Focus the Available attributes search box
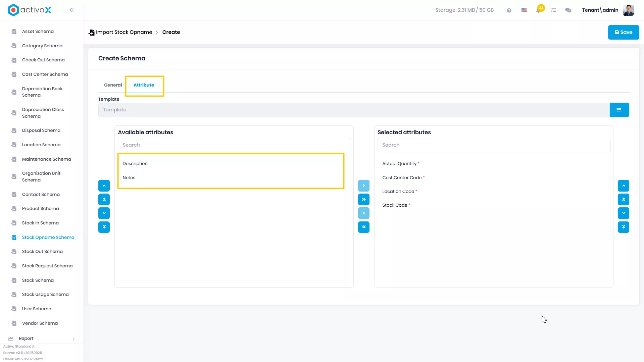 coord(234,145)
